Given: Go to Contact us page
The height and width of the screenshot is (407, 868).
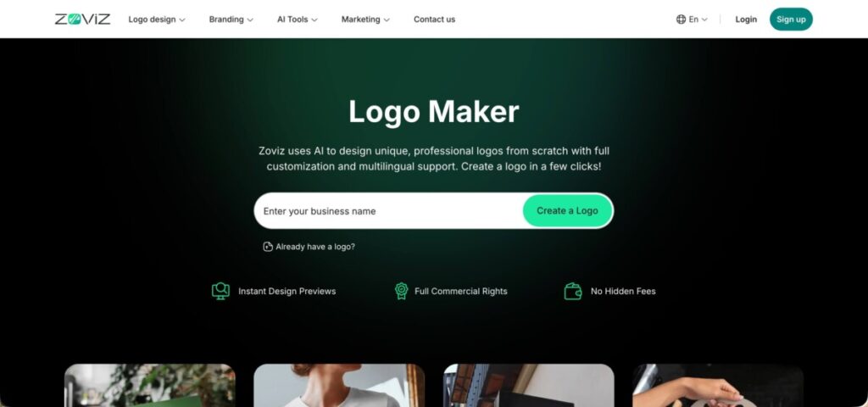Looking at the screenshot, I should coord(435,20).
